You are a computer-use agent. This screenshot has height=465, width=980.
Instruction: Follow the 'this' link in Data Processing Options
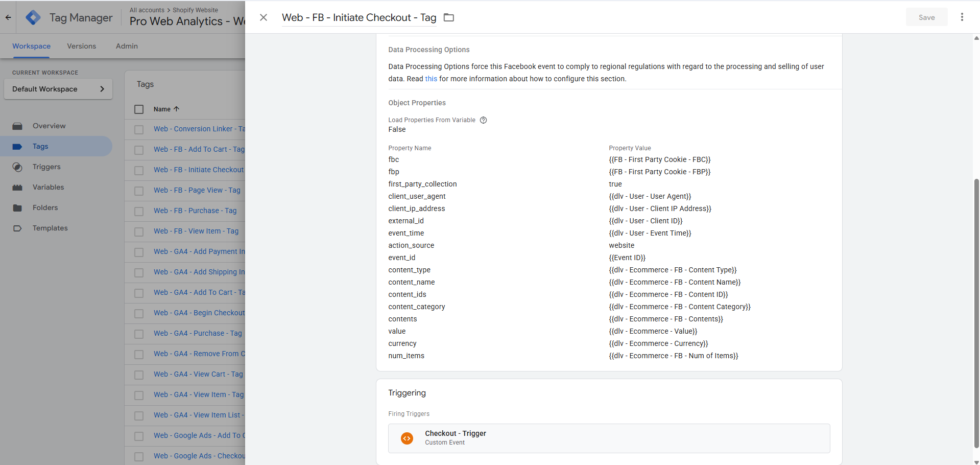click(431, 79)
